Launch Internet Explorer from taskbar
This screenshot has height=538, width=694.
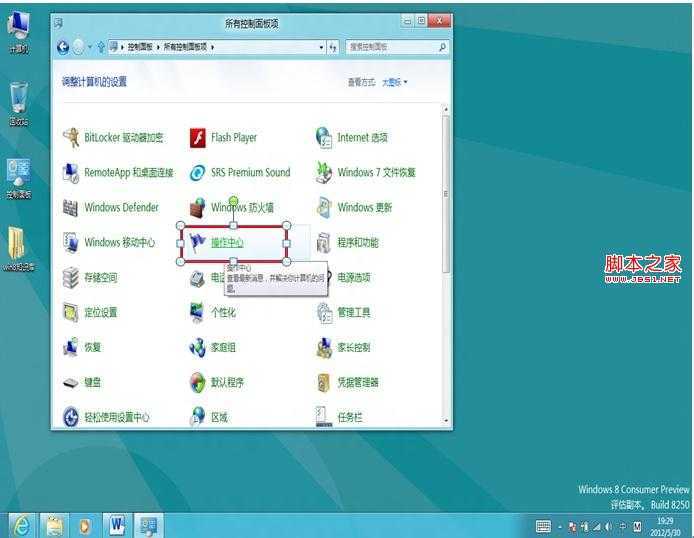coord(21,526)
